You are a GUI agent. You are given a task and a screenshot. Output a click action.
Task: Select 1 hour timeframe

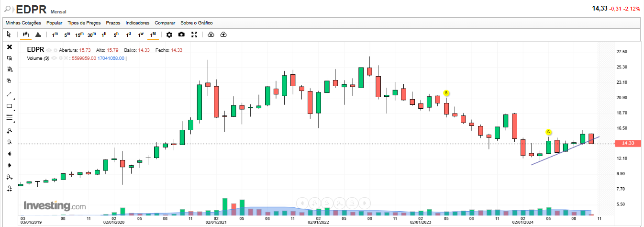[104, 34]
